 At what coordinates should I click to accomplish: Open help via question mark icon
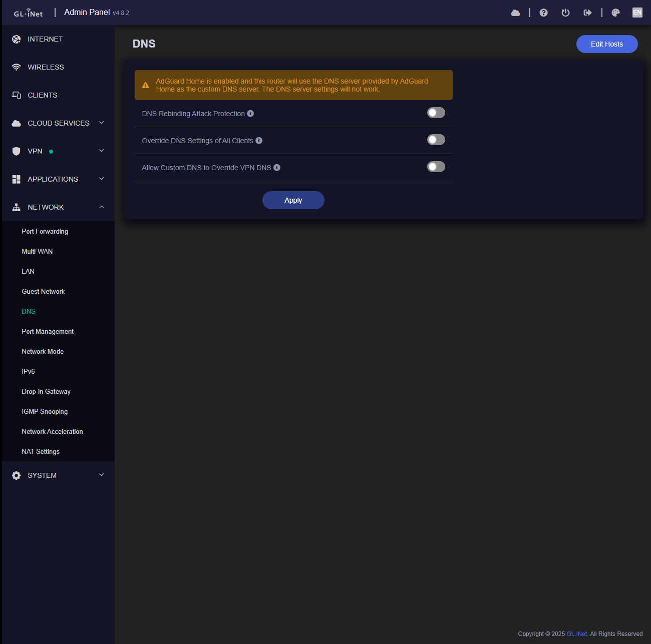pos(543,13)
